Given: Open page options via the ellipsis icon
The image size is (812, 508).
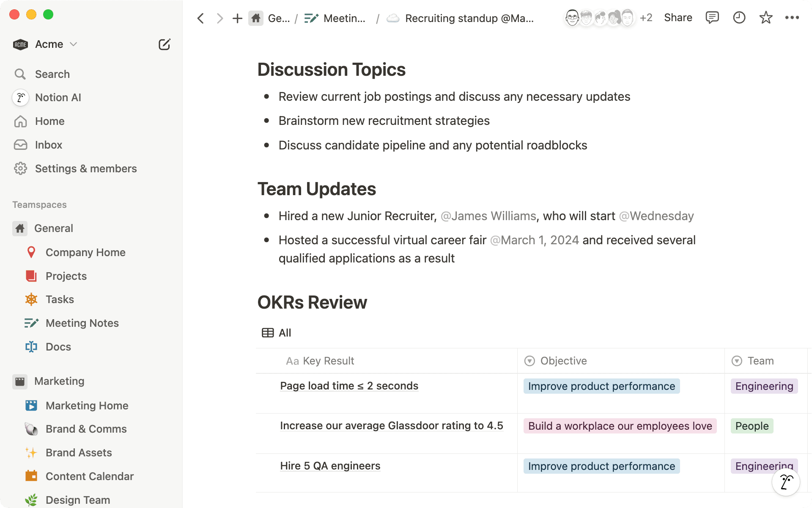Looking at the screenshot, I should pos(792,17).
